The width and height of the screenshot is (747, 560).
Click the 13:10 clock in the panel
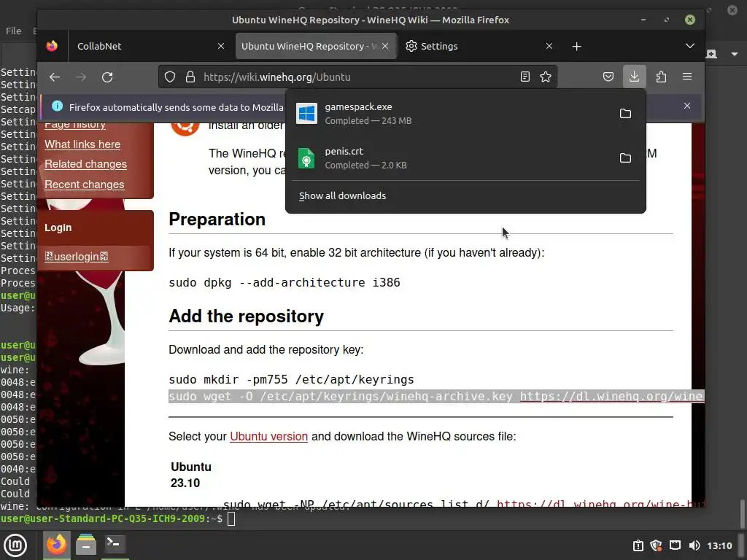pyautogui.click(x=719, y=545)
